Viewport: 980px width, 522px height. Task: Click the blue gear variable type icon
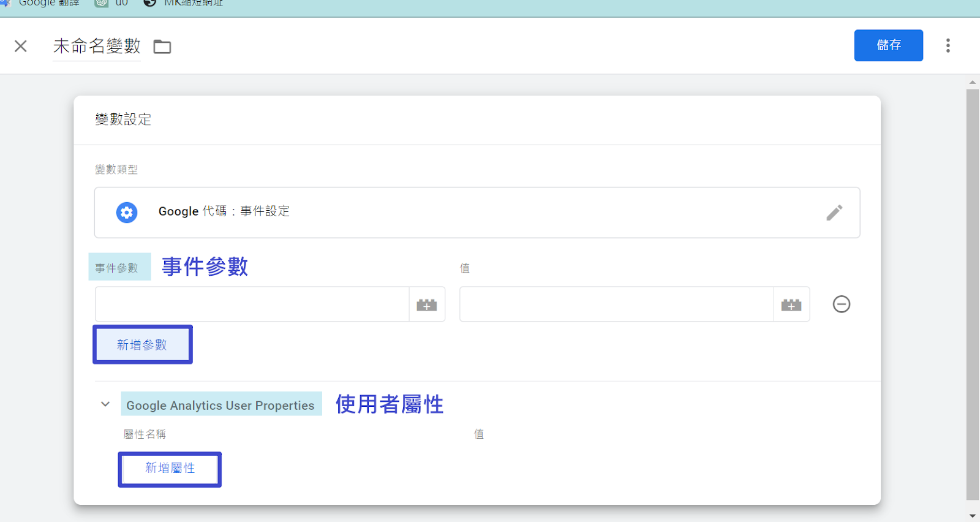[x=127, y=213]
